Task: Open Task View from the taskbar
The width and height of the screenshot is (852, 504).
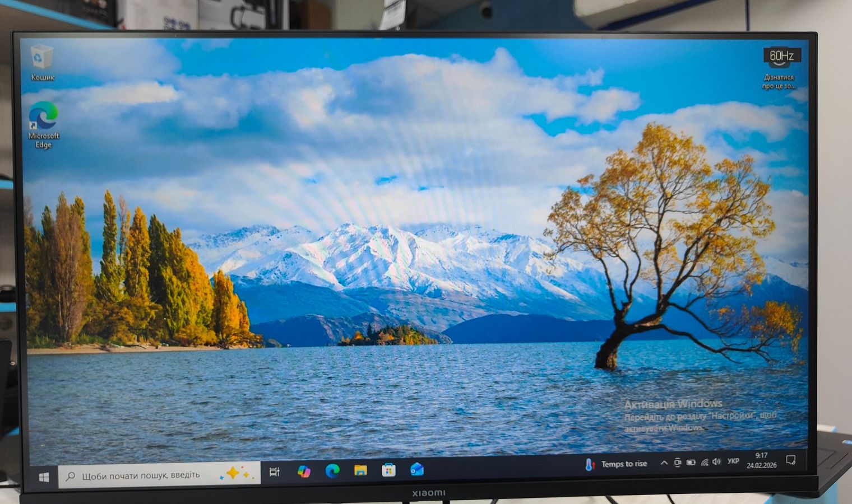Action: point(274,472)
